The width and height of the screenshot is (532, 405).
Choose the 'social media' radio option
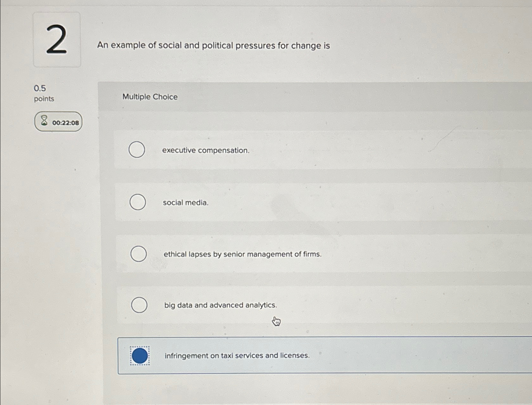(138, 202)
